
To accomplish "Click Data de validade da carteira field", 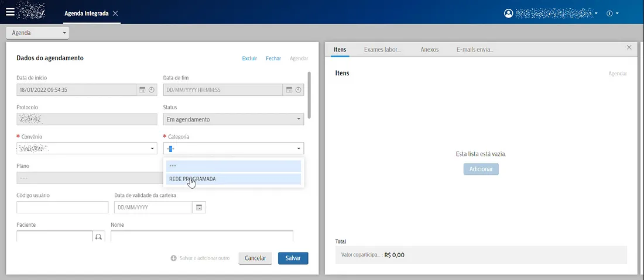I will 153,208.
